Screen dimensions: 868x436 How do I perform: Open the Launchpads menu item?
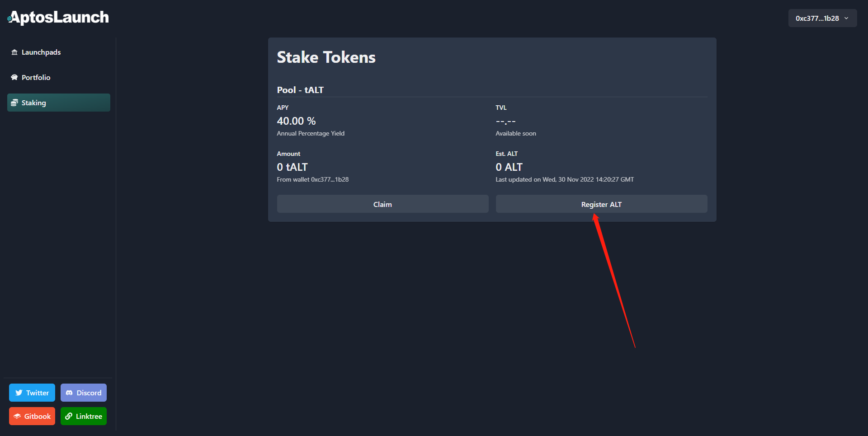[x=41, y=52]
